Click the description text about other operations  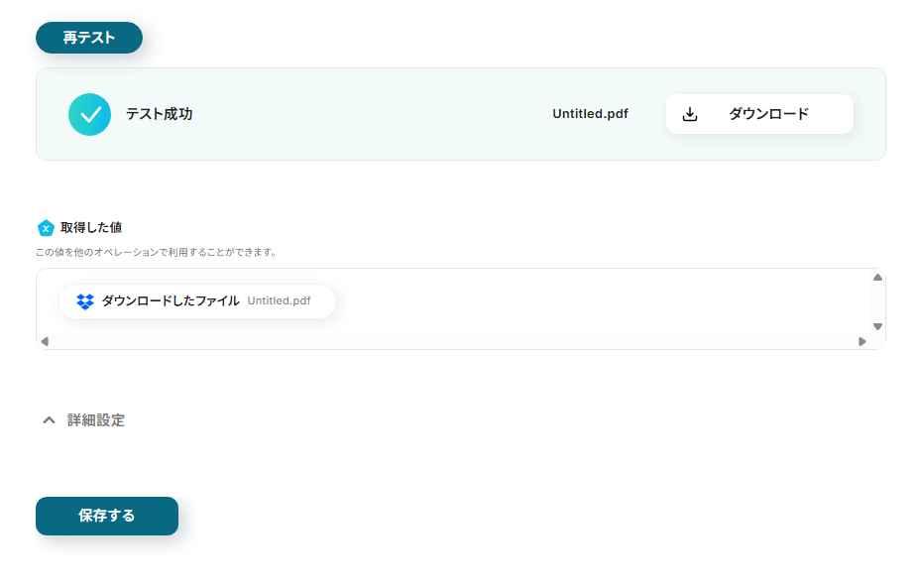point(156,253)
